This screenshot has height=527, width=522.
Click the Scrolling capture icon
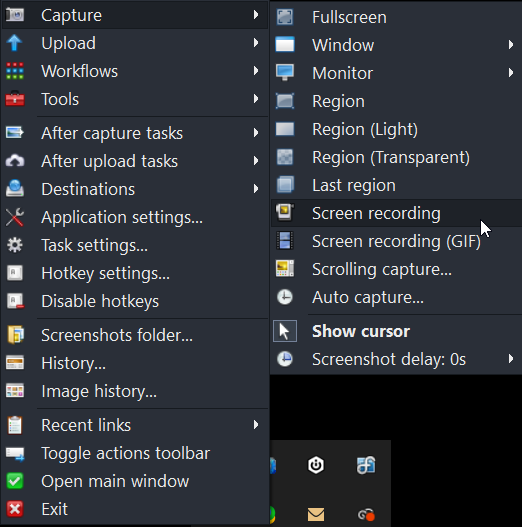[x=285, y=269]
